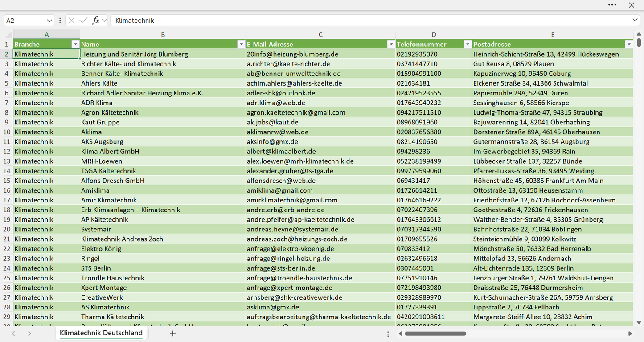This screenshot has height=342, width=644.
Task: Open the Telefonnummer filter dropdown
Action: pyautogui.click(x=468, y=44)
